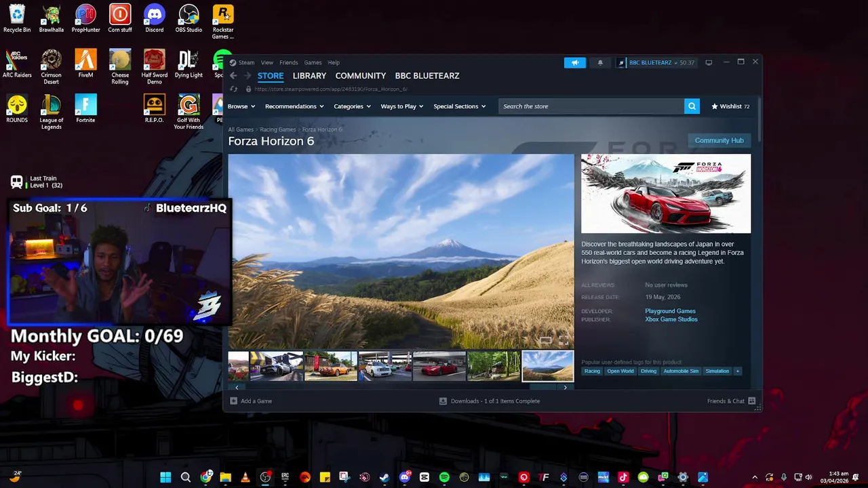Open Wishlist 72 link
868x488 pixels.
[x=730, y=106]
